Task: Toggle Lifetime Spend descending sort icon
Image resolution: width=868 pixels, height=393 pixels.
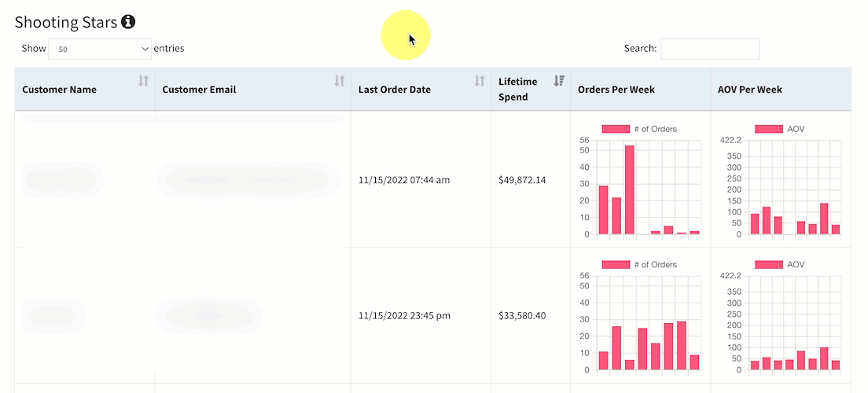Action: click(x=559, y=81)
